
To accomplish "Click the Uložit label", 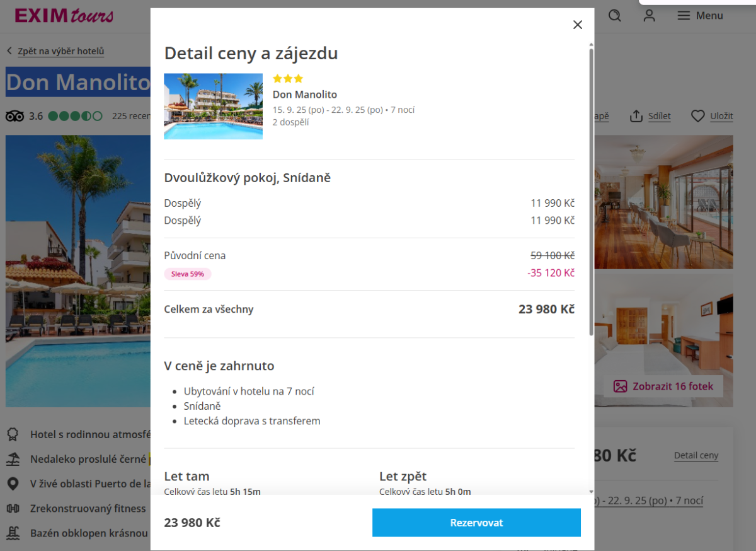I will [721, 116].
